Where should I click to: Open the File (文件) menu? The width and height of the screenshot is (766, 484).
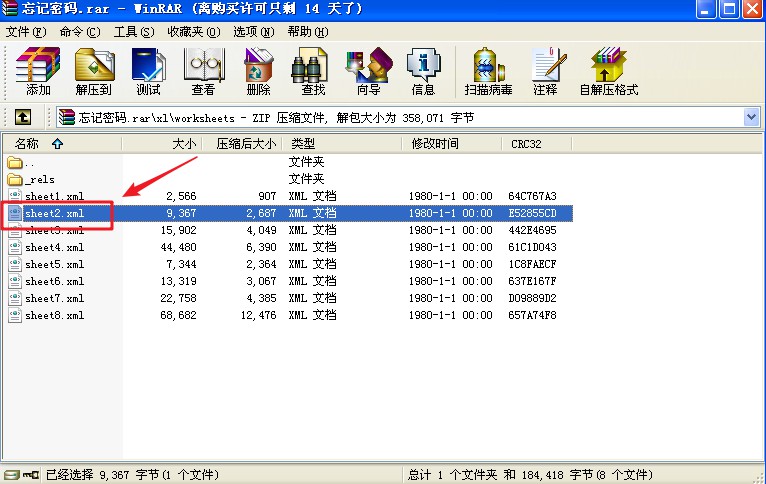[26, 32]
